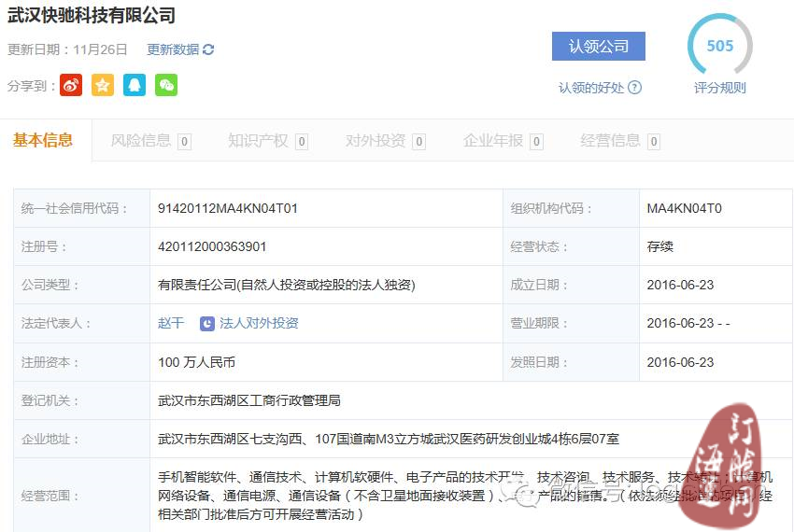Click the 营业期限 label

pos(539,323)
